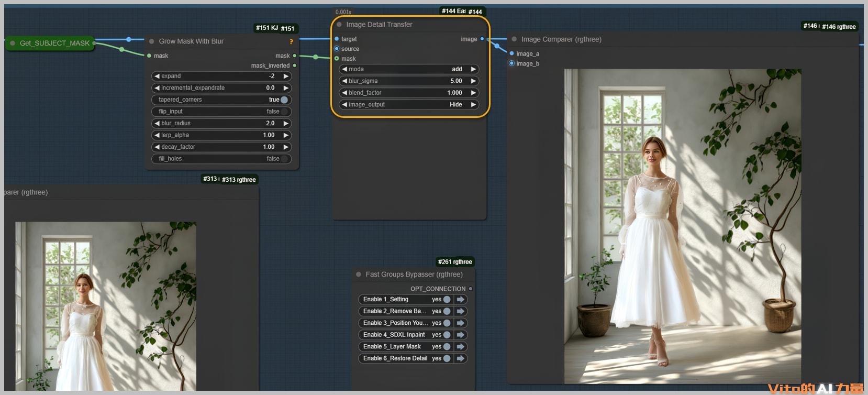This screenshot has width=868, height=395.
Task: Click the source input port on Image Detail Transfer
Action: coord(337,49)
